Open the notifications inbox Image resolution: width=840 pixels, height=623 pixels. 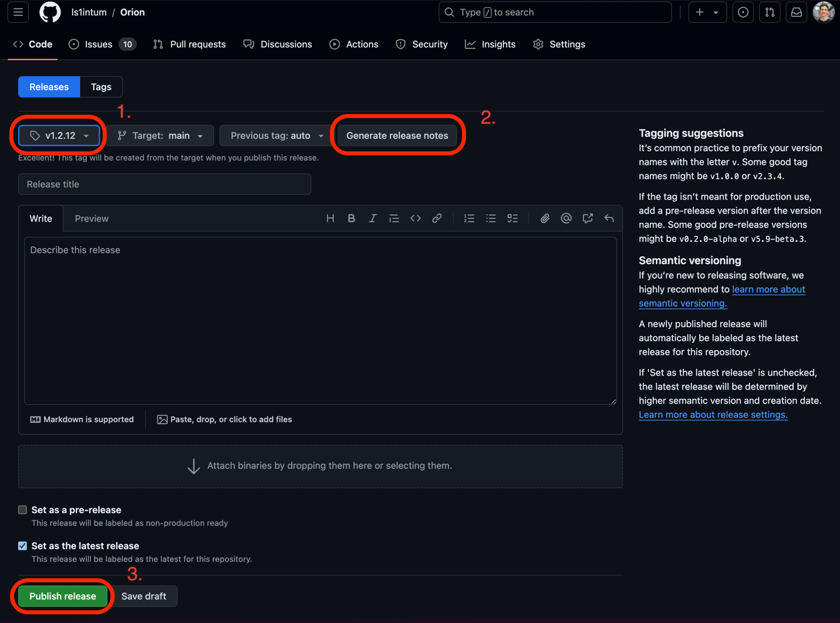click(x=797, y=12)
